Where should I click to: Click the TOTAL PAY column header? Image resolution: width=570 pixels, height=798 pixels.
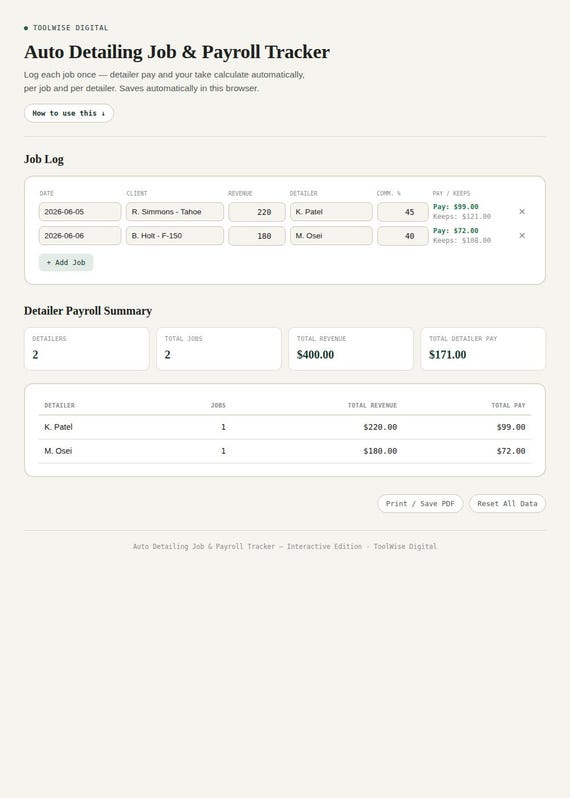508,405
